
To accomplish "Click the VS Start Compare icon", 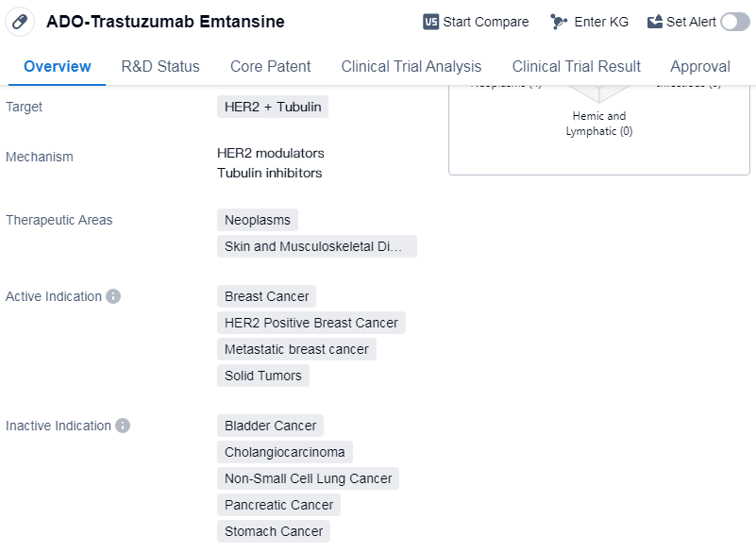I will pos(431,22).
